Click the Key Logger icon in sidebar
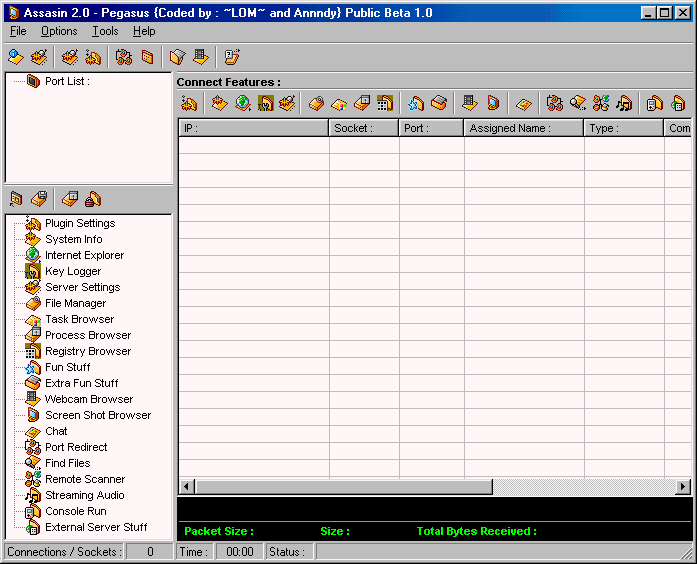Viewport: 697px width, 564px height. click(x=33, y=271)
